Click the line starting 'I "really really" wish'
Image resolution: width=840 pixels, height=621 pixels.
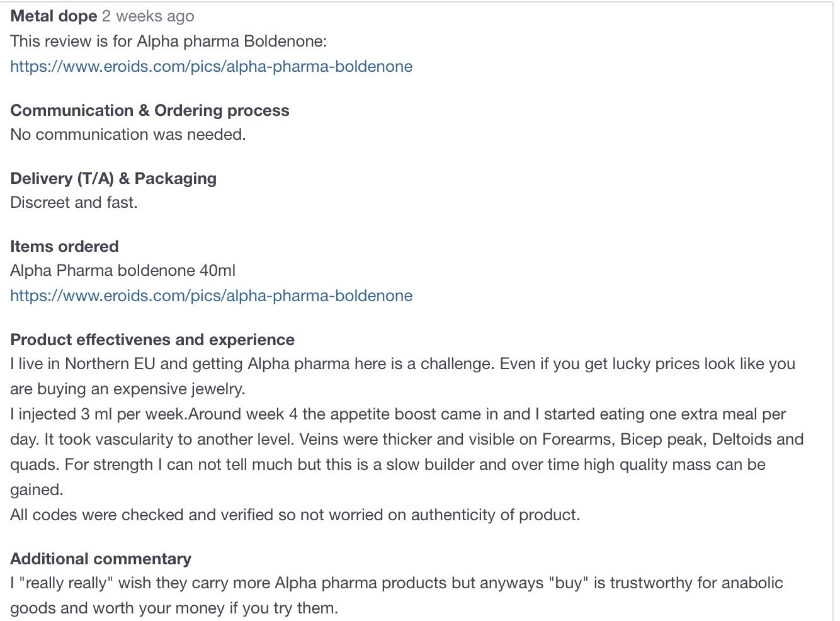396,583
